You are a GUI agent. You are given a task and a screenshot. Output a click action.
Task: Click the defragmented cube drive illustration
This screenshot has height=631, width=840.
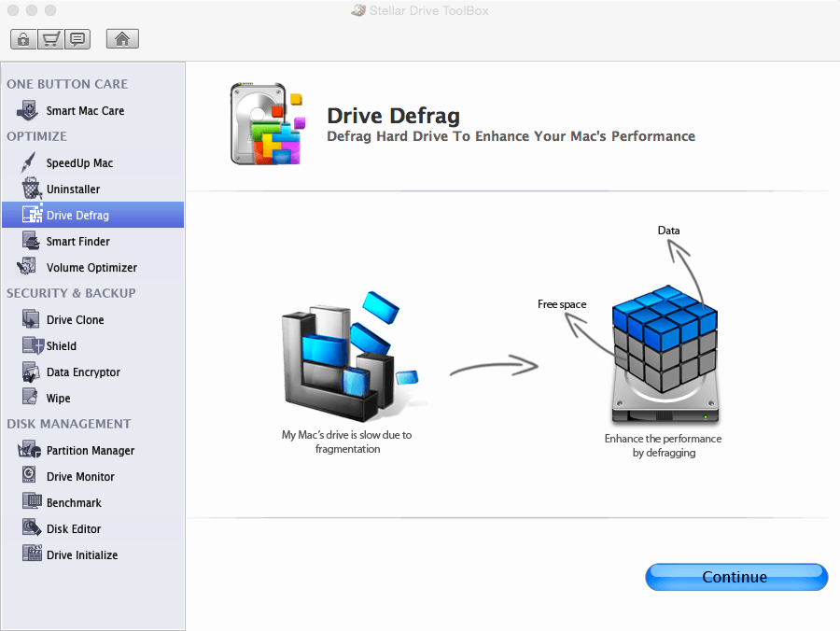tap(665, 355)
